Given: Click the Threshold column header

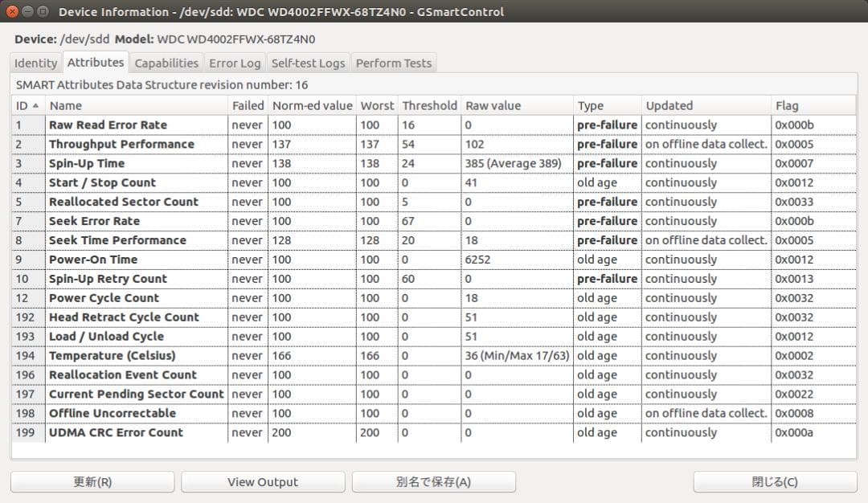Looking at the screenshot, I should 429,105.
